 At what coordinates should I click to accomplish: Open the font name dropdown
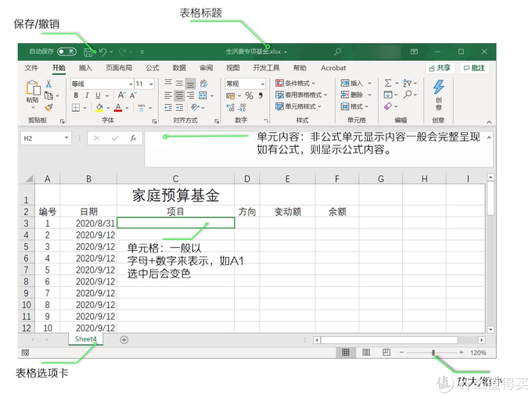click(131, 84)
